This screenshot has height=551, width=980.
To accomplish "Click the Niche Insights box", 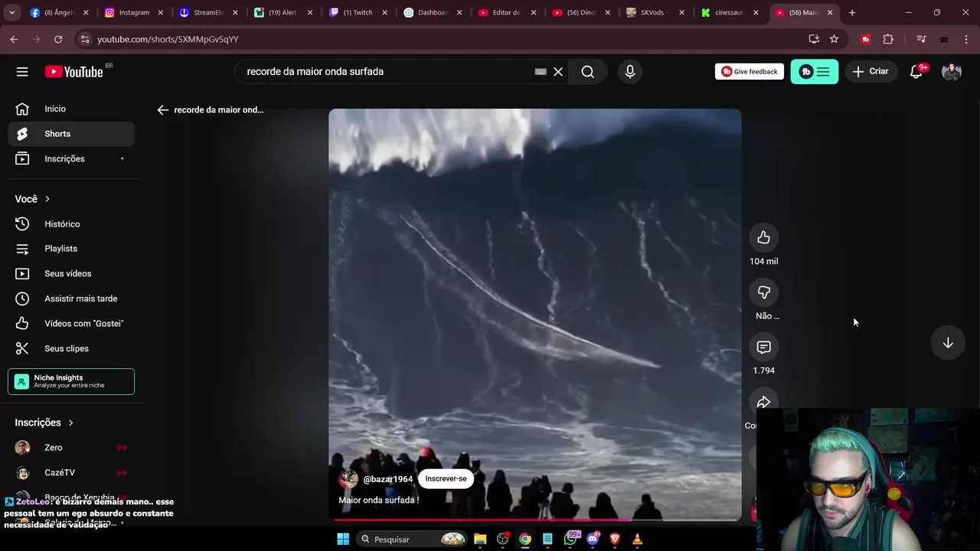I will tap(71, 381).
